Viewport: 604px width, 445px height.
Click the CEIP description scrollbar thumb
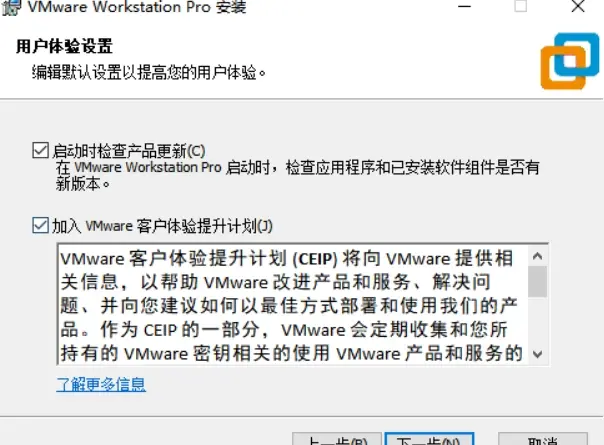tap(537, 281)
